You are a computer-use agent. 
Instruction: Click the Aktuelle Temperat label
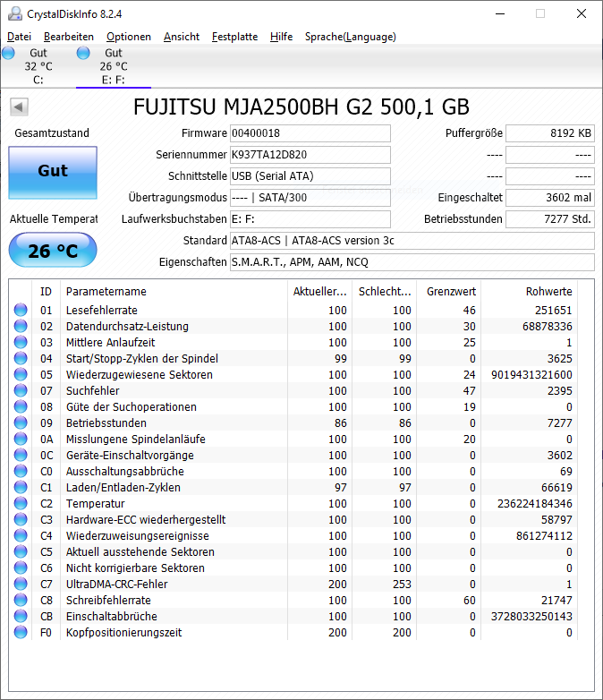pos(54,218)
